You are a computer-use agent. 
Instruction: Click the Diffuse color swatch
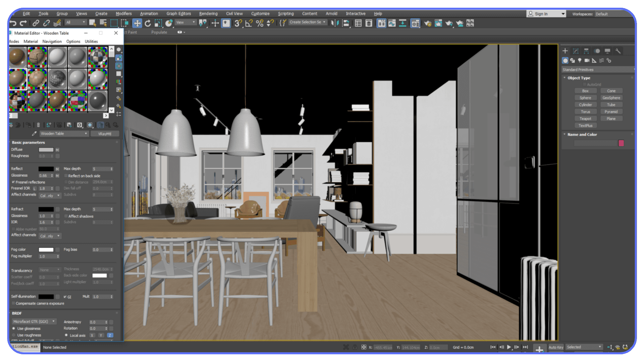(45, 149)
